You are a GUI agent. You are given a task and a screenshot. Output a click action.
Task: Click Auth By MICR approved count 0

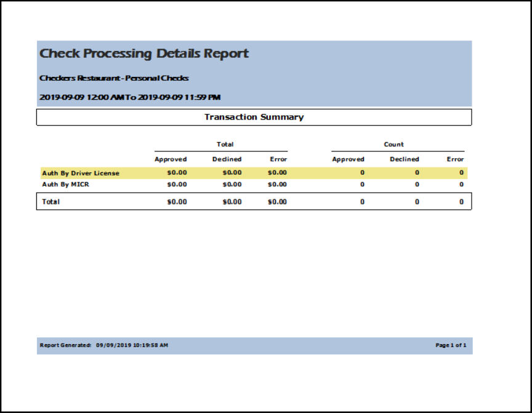tap(362, 185)
